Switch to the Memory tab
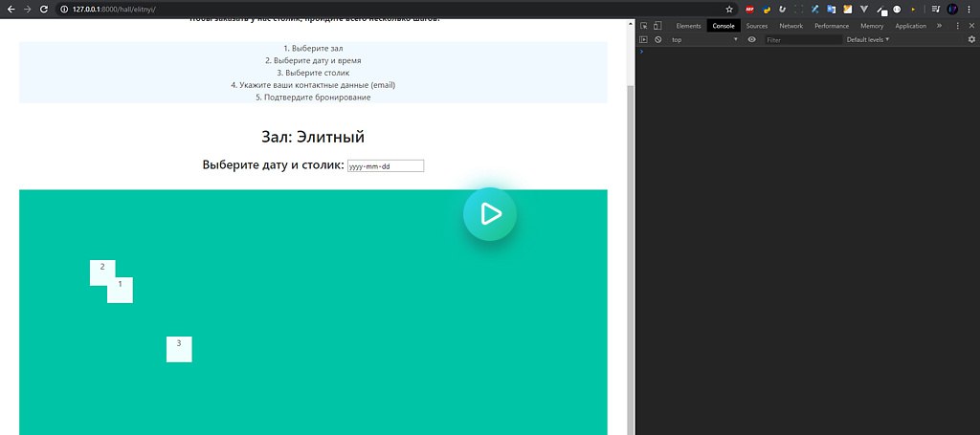 coord(872,26)
